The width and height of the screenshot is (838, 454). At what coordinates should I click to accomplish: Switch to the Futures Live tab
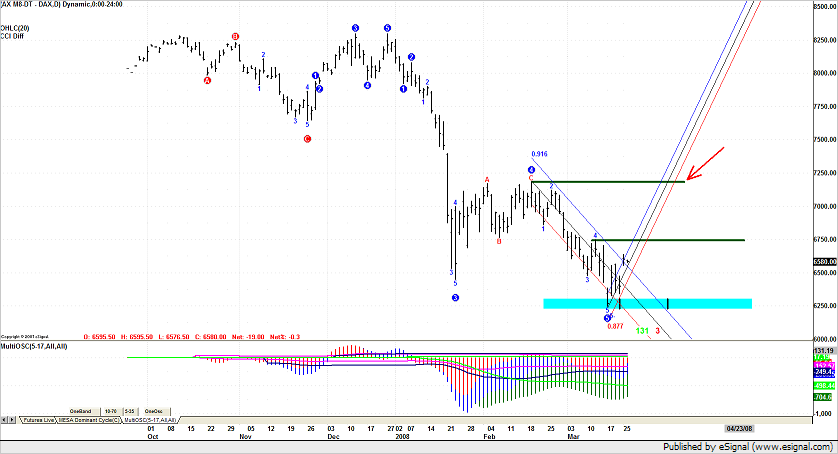pos(40,420)
